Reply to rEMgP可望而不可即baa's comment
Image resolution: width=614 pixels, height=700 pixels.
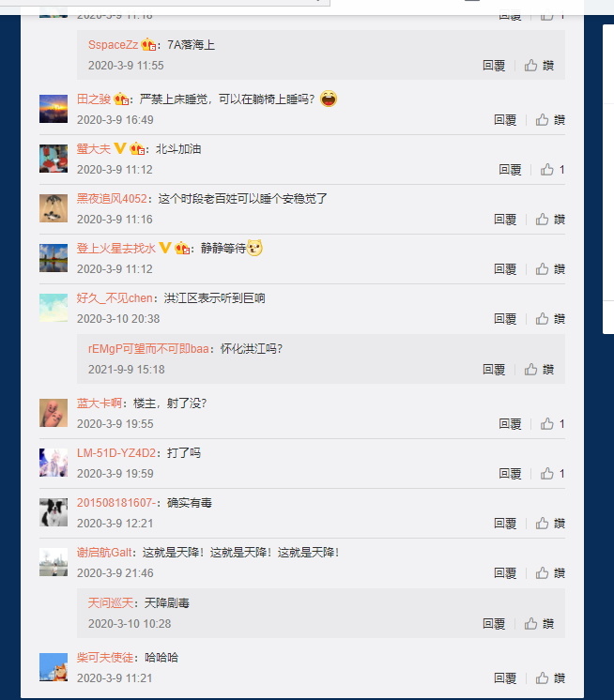point(494,369)
